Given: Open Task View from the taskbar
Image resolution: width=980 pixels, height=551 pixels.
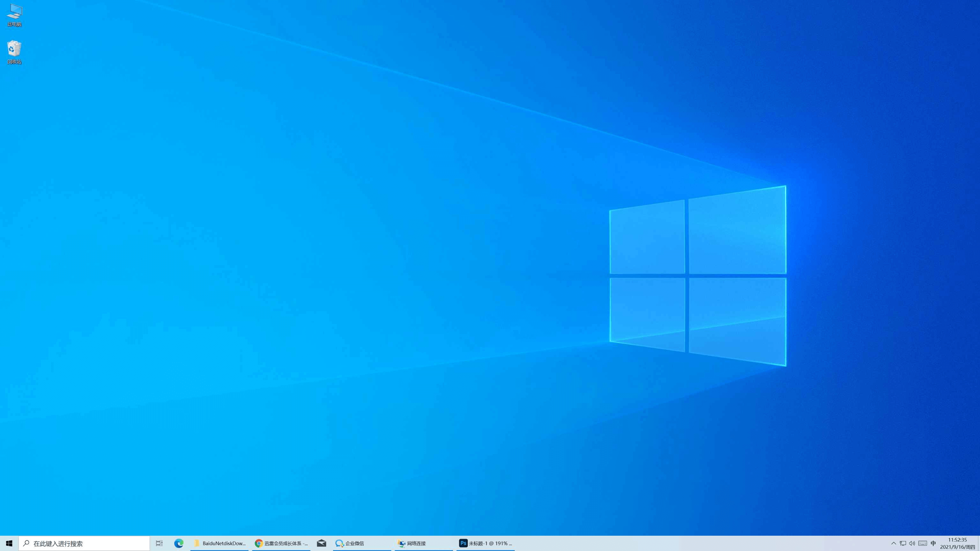Looking at the screenshot, I should click(160, 543).
